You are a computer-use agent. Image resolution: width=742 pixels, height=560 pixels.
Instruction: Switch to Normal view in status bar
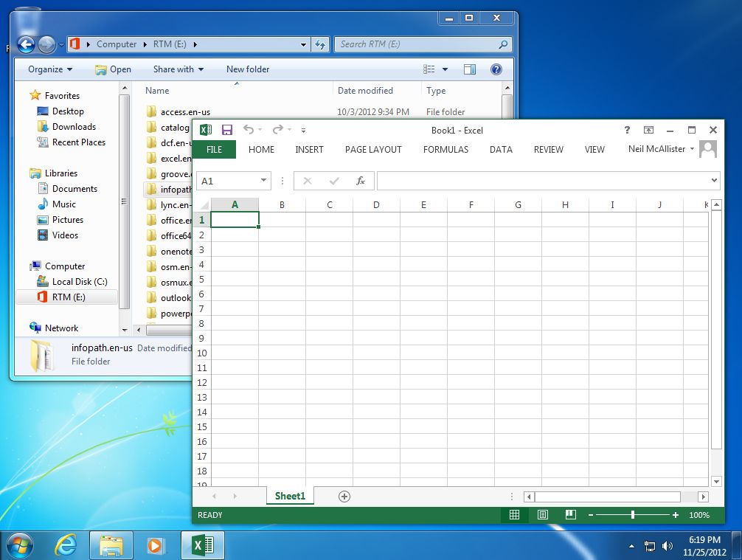514,515
